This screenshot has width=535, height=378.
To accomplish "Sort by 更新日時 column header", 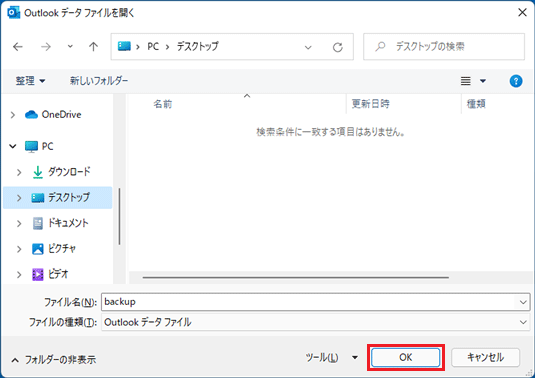I will (371, 104).
